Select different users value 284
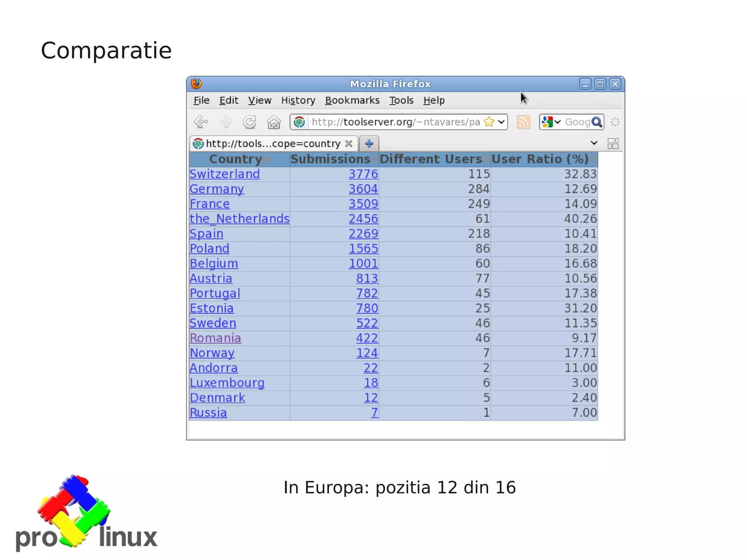 tap(479, 189)
